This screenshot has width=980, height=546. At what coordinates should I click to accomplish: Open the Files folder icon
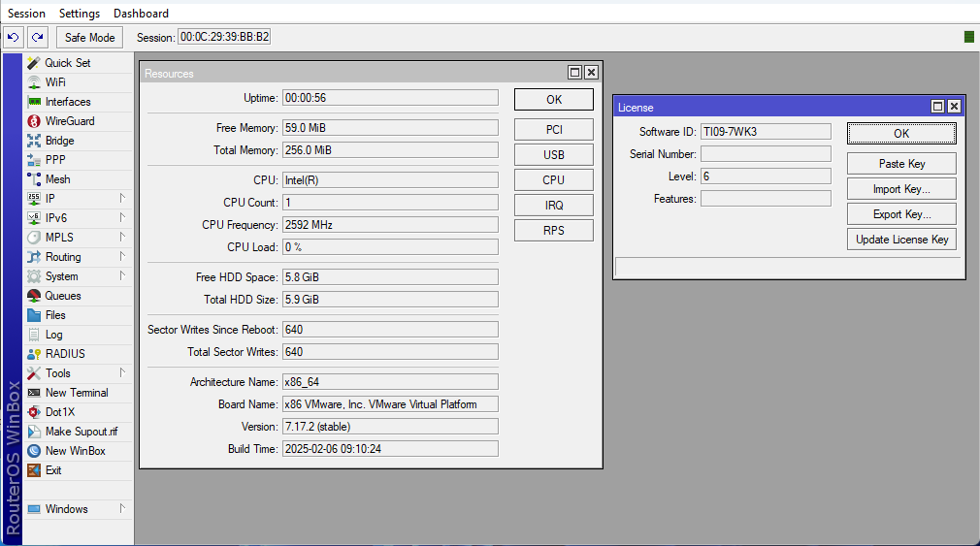(x=34, y=315)
